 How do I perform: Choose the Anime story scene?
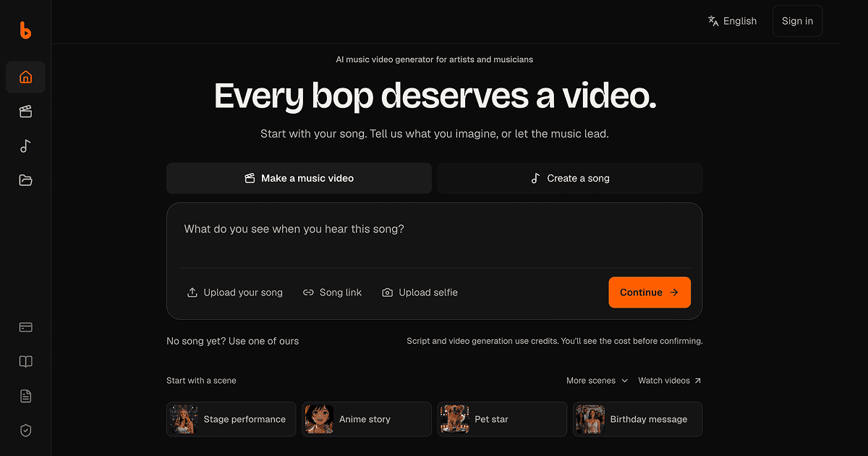point(367,419)
